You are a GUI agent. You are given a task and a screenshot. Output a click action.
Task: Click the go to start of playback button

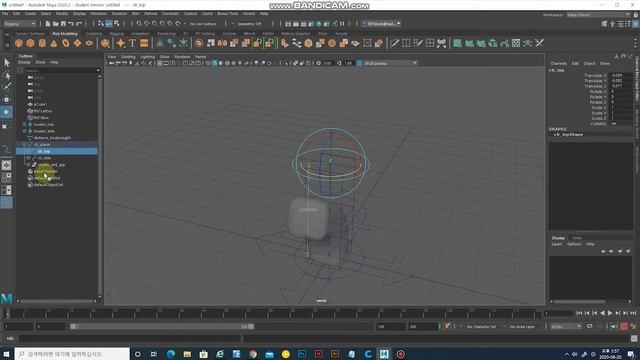click(579, 313)
